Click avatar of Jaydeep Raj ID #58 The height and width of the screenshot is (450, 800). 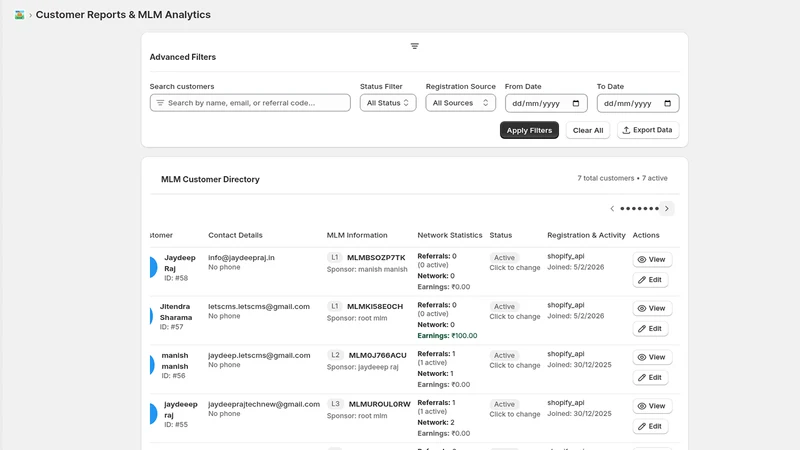pyautogui.click(x=153, y=267)
